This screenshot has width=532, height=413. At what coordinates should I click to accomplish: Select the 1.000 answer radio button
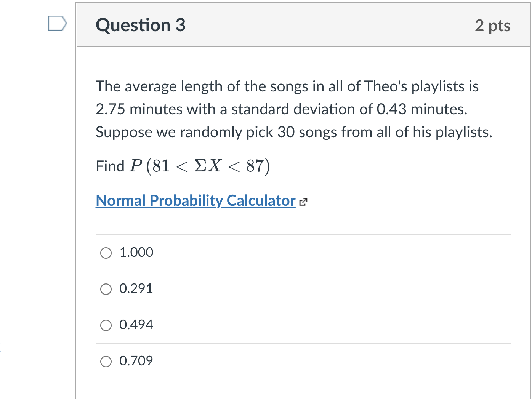pos(106,253)
